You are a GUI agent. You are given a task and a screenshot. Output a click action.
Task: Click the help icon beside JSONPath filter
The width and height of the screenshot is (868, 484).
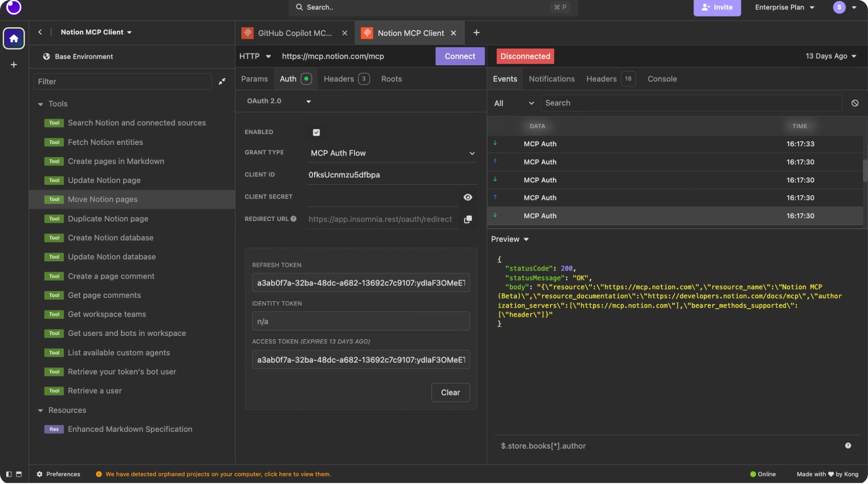point(848,446)
